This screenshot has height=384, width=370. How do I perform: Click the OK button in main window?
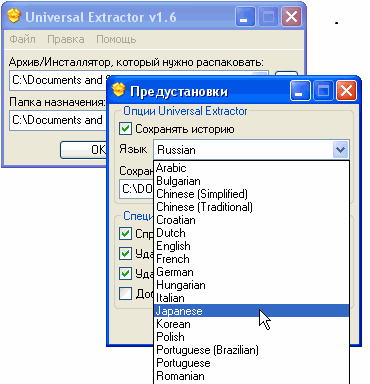pos(83,150)
